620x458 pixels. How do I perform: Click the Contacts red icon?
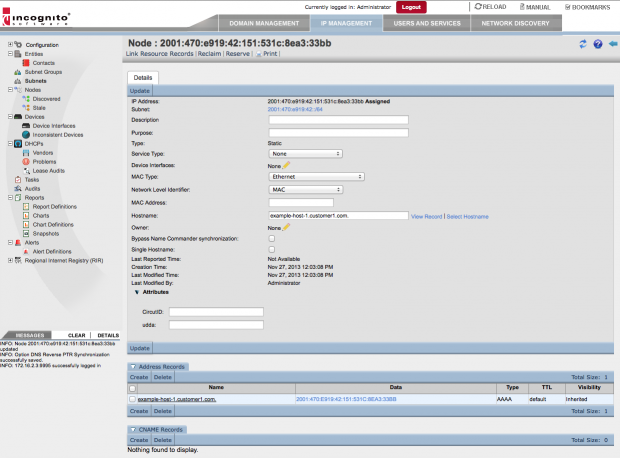(26, 63)
